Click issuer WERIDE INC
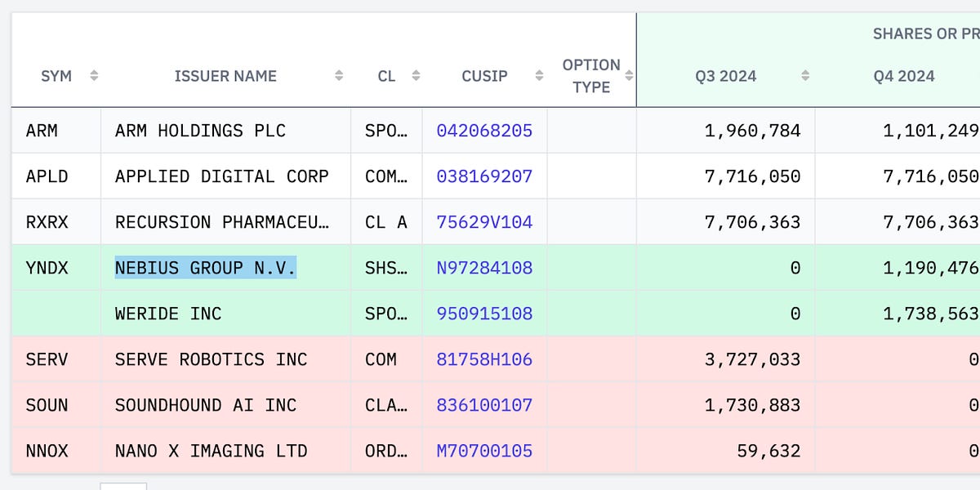The height and width of the screenshot is (490, 980). (168, 314)
